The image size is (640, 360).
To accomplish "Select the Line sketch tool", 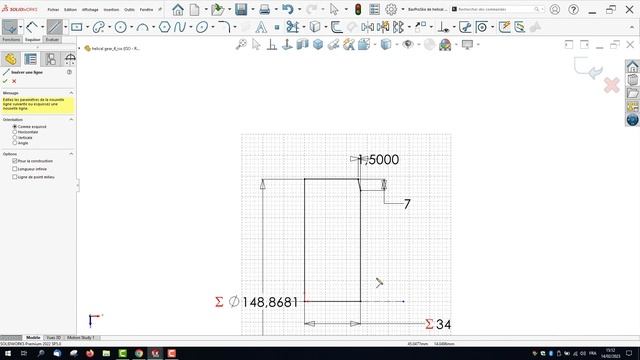I will coord(54,27).
